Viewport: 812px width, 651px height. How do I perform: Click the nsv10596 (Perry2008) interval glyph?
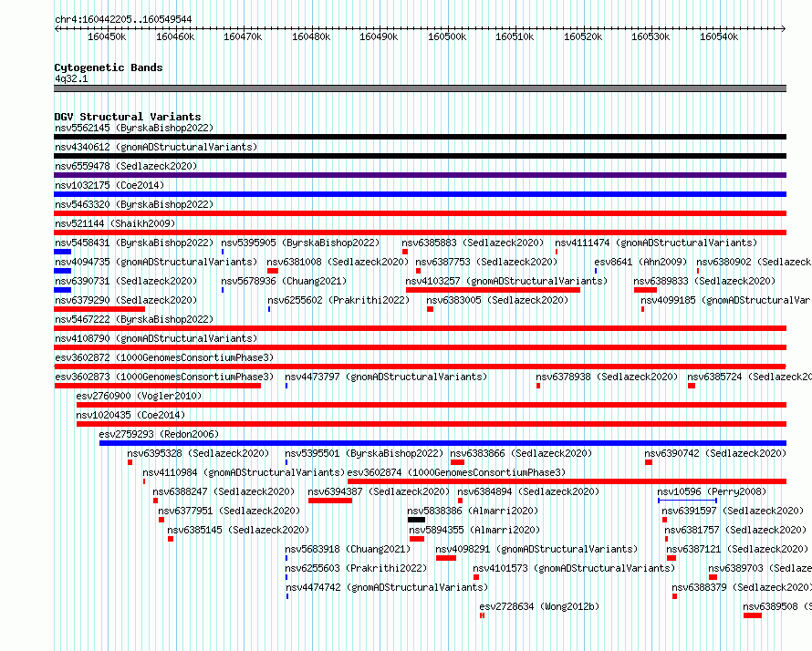pyautogui.click(x=687, y=501)
